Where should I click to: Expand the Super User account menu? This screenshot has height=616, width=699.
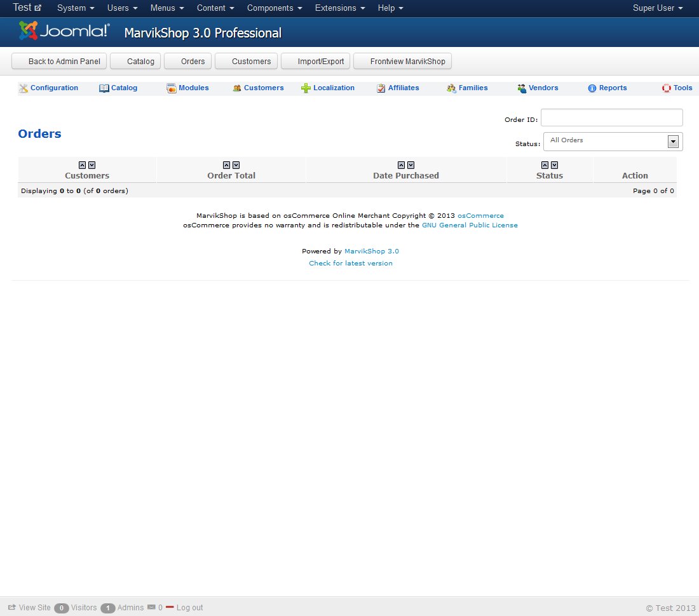[658, 8]
